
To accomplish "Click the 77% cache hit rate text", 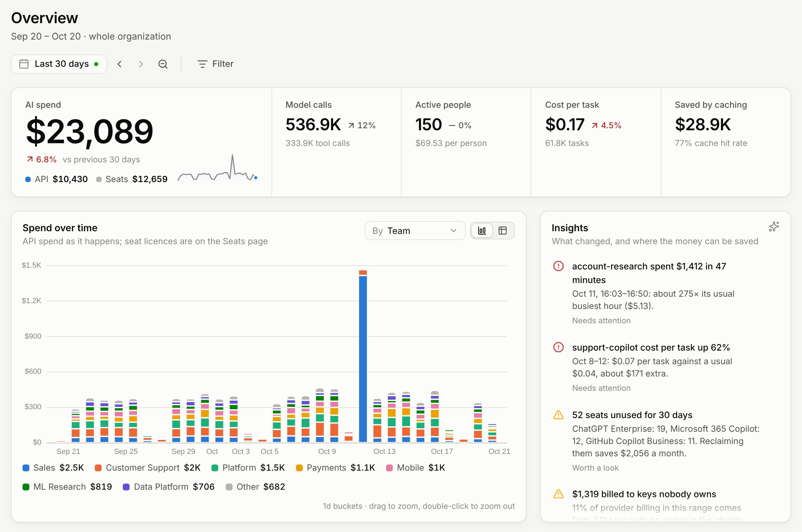I will (x=711, y=143).
